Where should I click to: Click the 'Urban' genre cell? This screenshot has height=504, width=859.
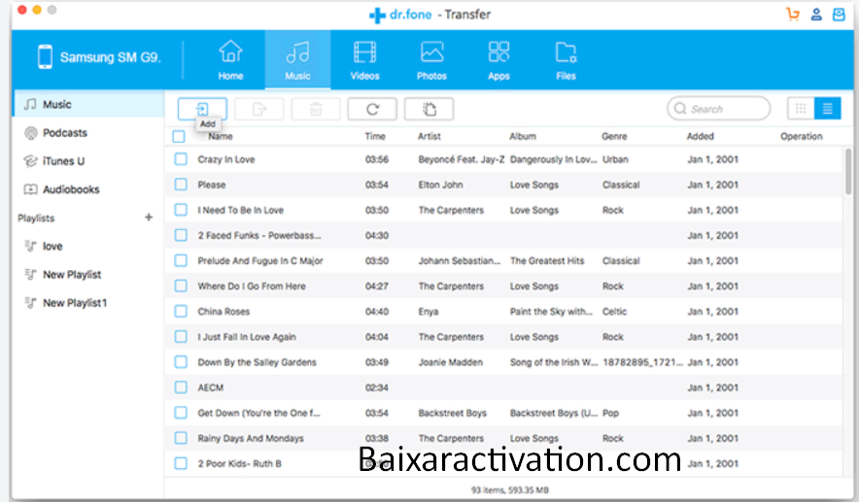point(615,159)
